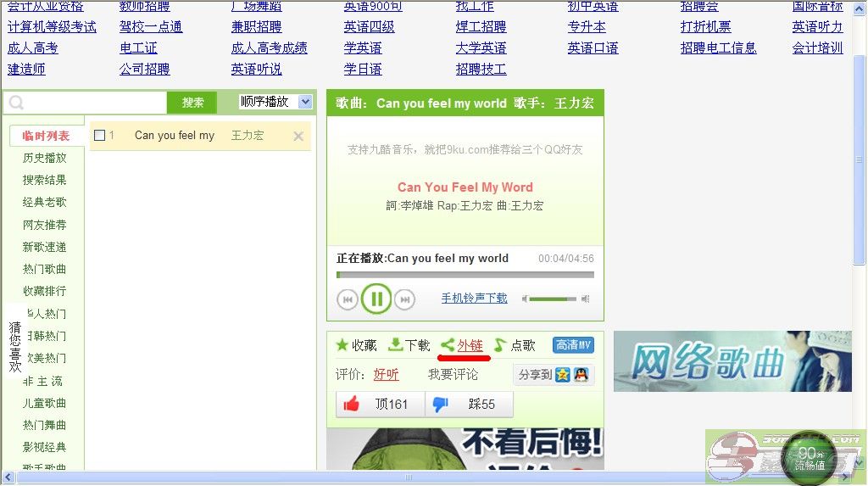
Task: Skip to the next track
Action: point(405,299)
